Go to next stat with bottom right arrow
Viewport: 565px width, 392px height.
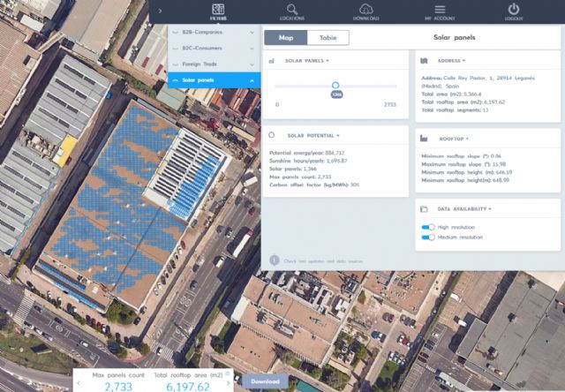tap(228, 382)
